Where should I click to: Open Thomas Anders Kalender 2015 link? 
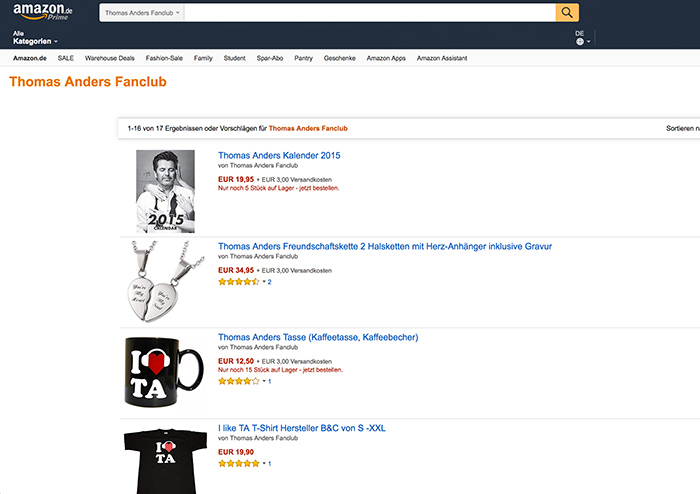coord(279,156)
